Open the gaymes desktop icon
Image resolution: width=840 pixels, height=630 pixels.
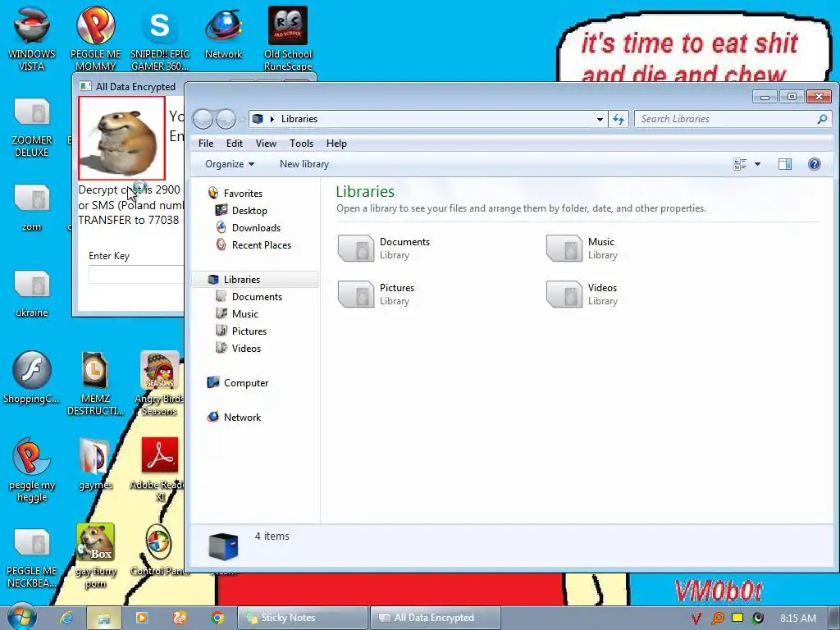(95, 464)
